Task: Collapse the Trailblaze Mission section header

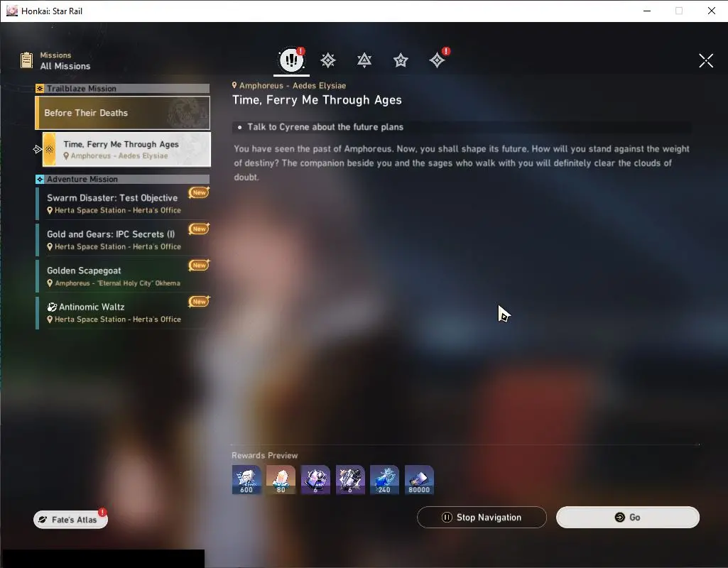Action: pyautogui.click(x=122, y=89)
